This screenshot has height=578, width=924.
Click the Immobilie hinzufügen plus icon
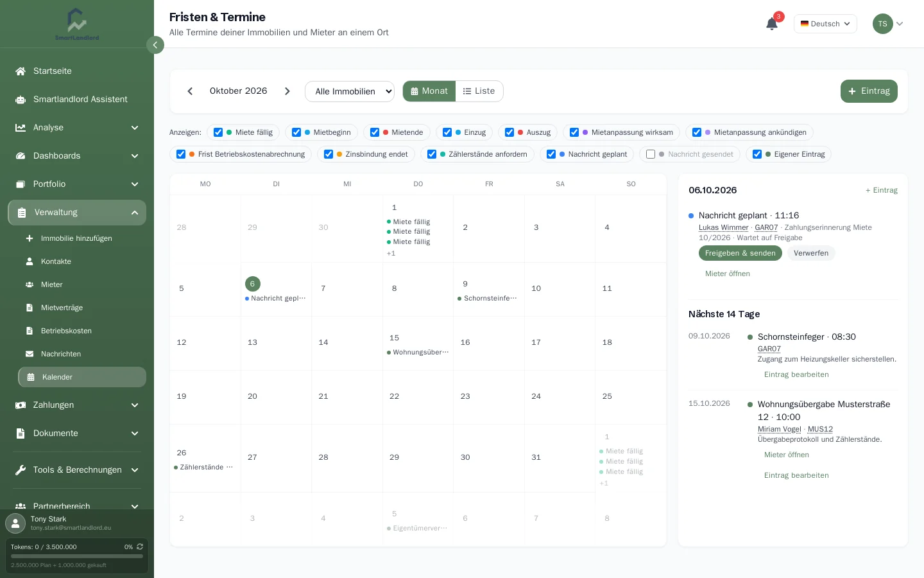[30, 238]
